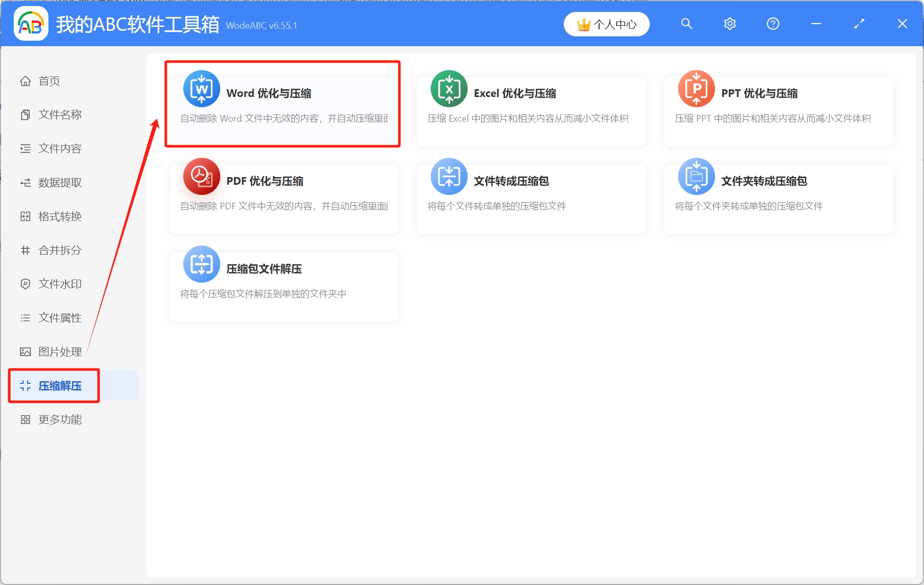The width and height of the screenshot is (924, 585).
Task: Open Word 优化与压缩 card title
Action: 269,93
